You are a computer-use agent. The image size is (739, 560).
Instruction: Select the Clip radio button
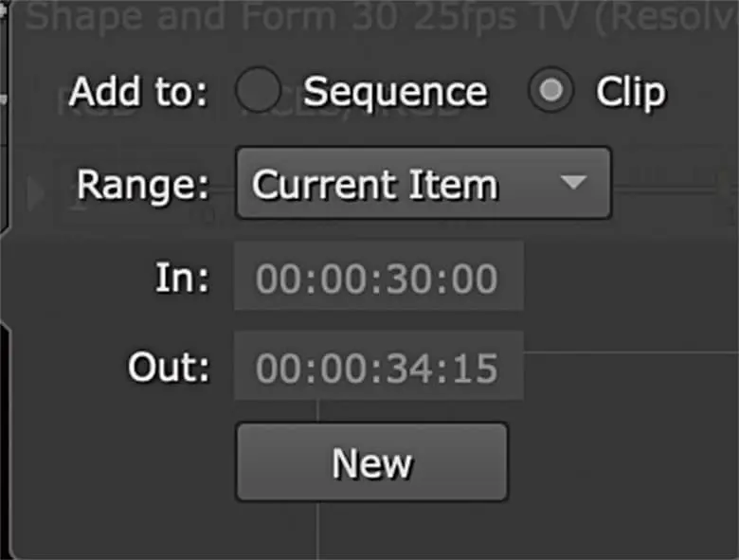551,92
